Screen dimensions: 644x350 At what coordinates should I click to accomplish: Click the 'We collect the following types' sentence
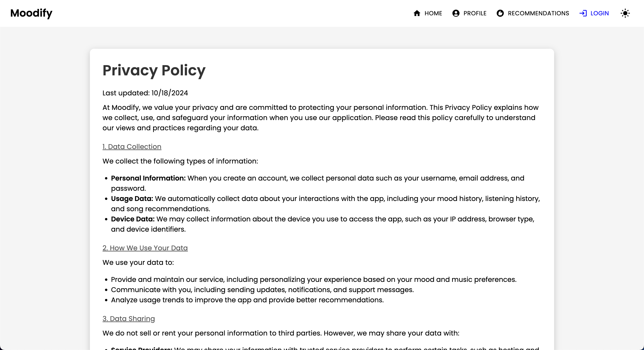(x=180, y=161)
